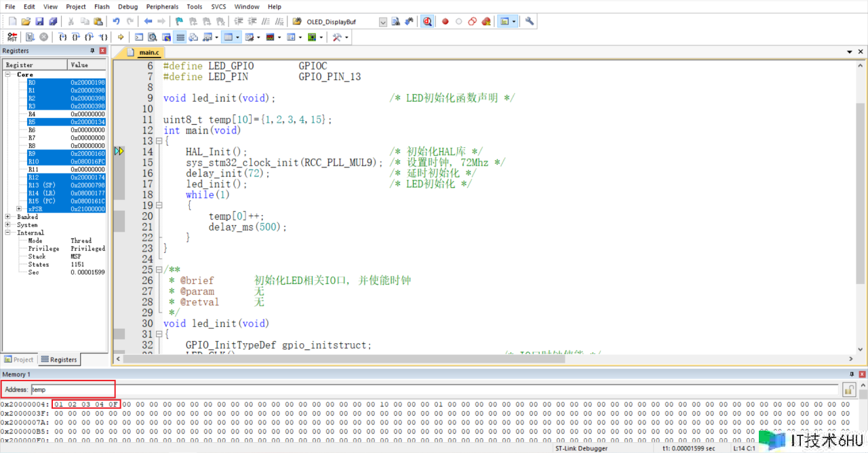This screenshot has width=868, height=453.
Task: Collapse the Core registers tree node
Action: pos(7,75)
